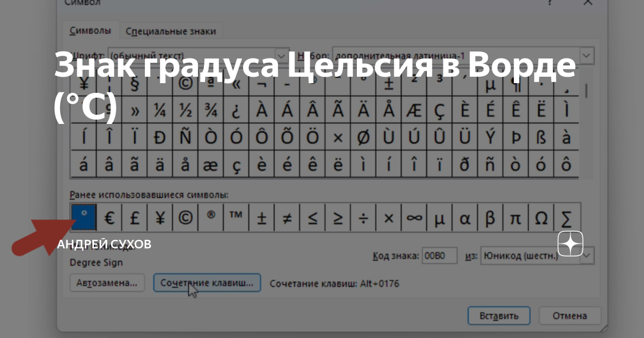The width and height of the screenshot is (644, 338).
Task: Select the section sign § cell
Action: point(134,84)
